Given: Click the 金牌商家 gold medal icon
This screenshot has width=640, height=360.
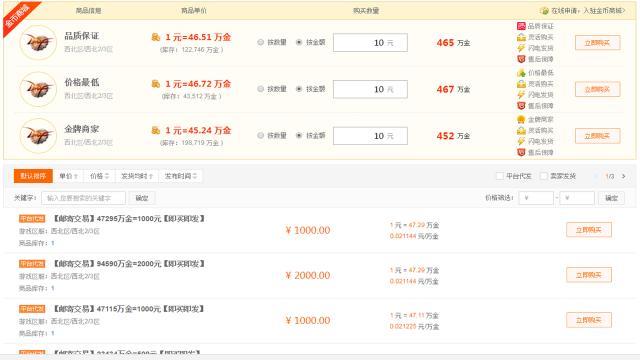Looking at the screenshot, I should click(521, 120).
